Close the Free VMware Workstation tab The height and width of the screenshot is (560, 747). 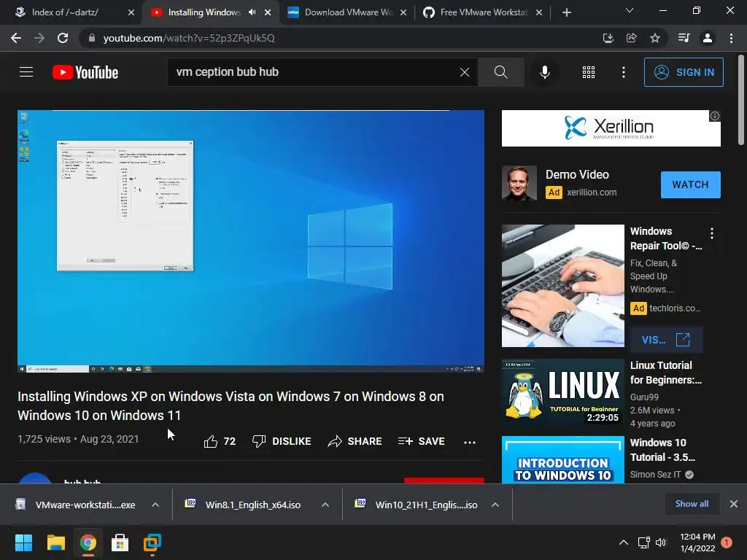point(539,12)
